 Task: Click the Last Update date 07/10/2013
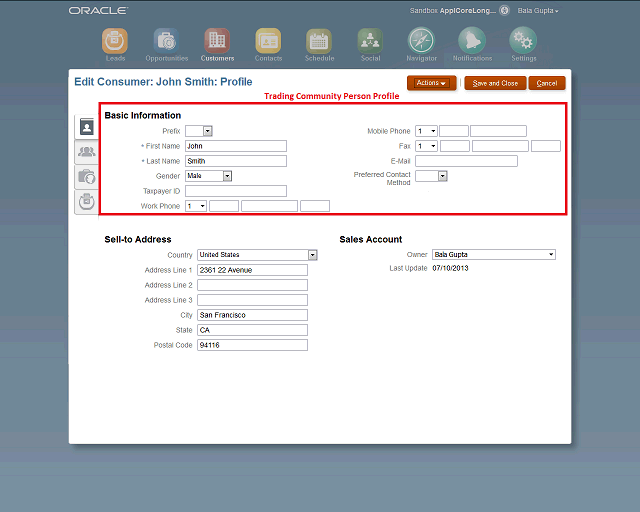point(450,268)
